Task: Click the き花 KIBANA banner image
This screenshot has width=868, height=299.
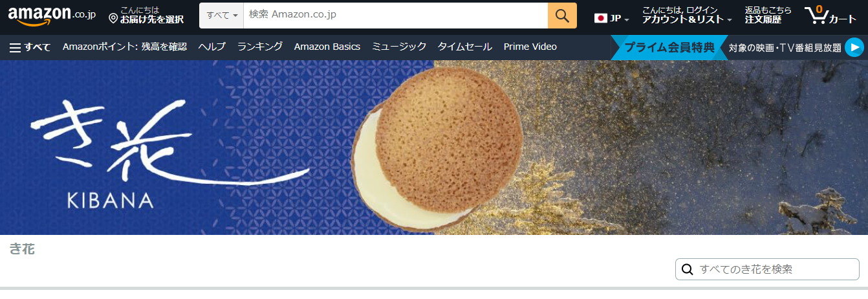Action: [x=434, y=148]
